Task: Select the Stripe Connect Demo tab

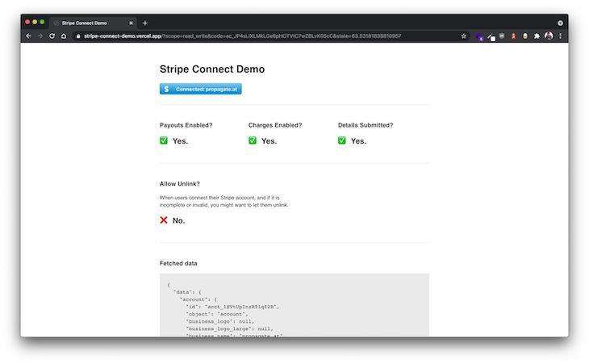Action: click(93, 23)
